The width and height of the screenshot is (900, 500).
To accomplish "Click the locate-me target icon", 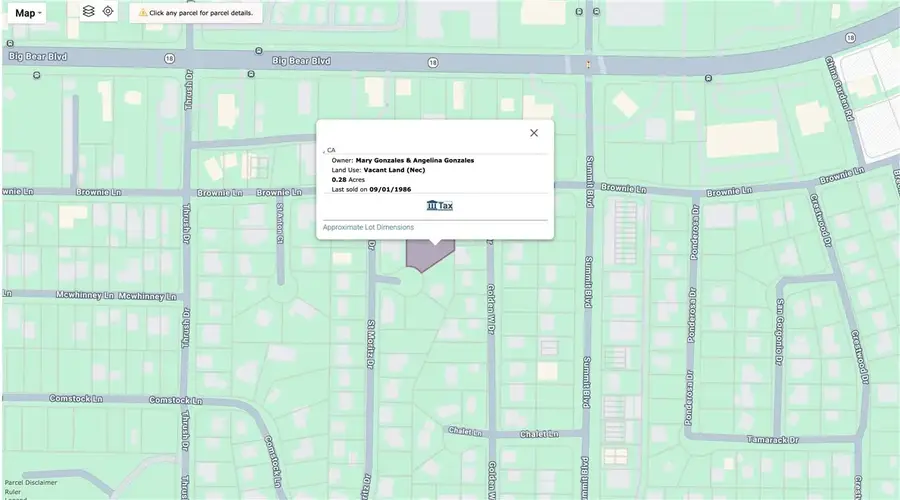I will [x=108, y=11].
